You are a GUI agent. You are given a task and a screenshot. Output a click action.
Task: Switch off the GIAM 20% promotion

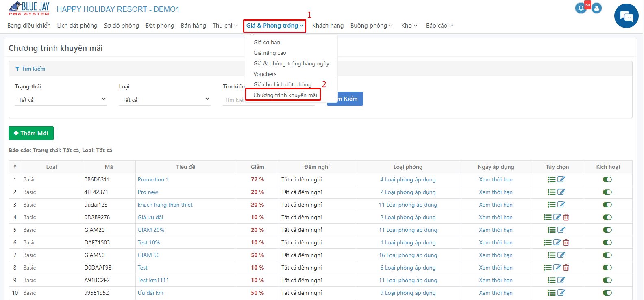coord(607,230)
